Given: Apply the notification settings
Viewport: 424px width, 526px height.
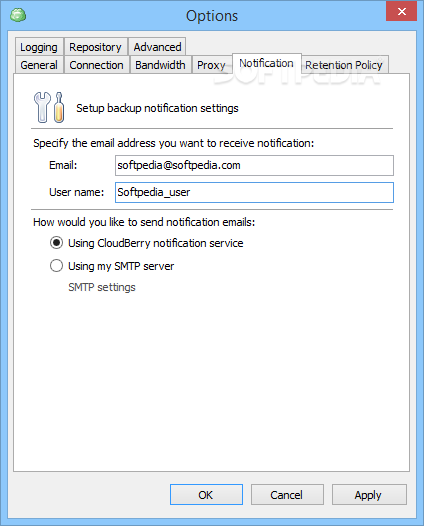Looking at the screenshot, I should (369, 494).
